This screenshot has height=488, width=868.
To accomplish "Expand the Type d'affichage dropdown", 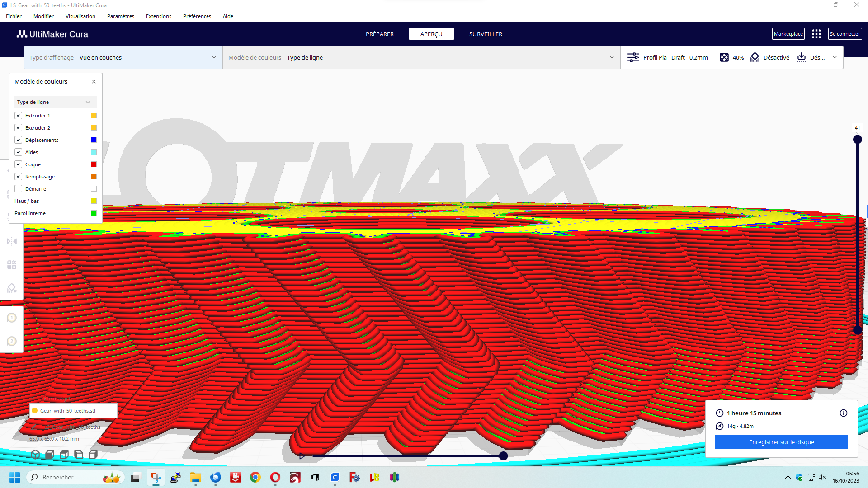I will (123, 57).
